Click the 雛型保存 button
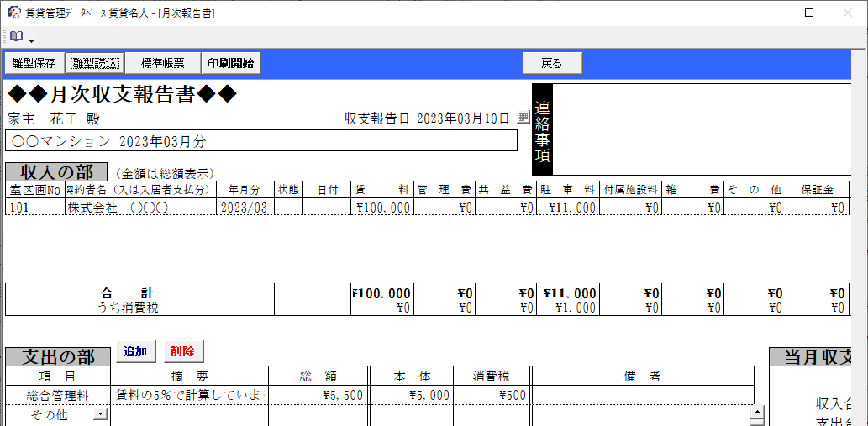The width and height of the screenshot is (868, 426). pyautogui.click(x=34, y=63)
